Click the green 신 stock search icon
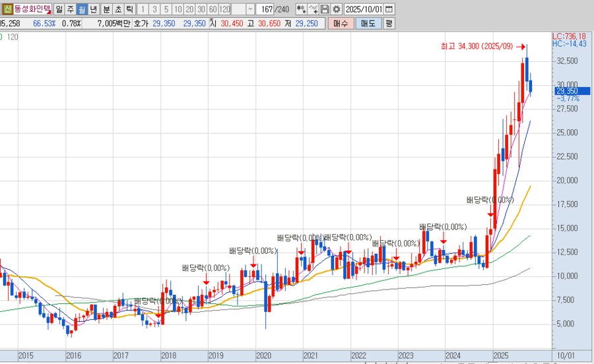Screen dimensions: 594x364 click(7, 10)
